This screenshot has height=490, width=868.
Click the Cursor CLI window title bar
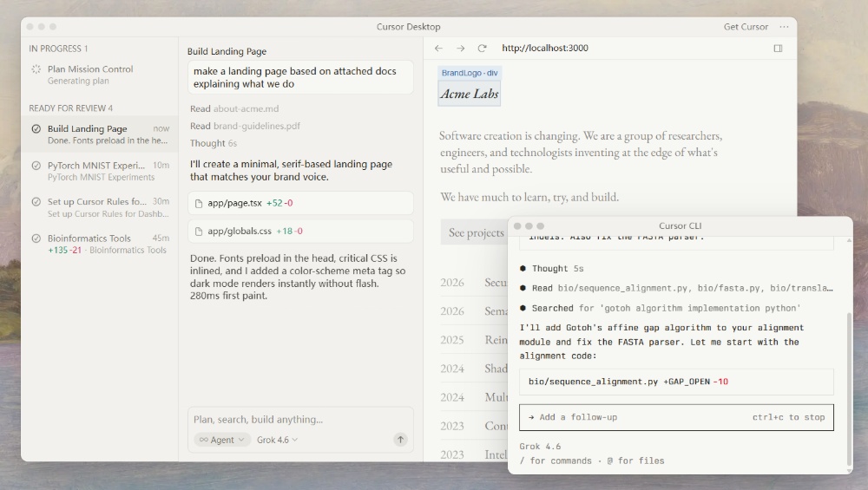[x=680, y=225]
